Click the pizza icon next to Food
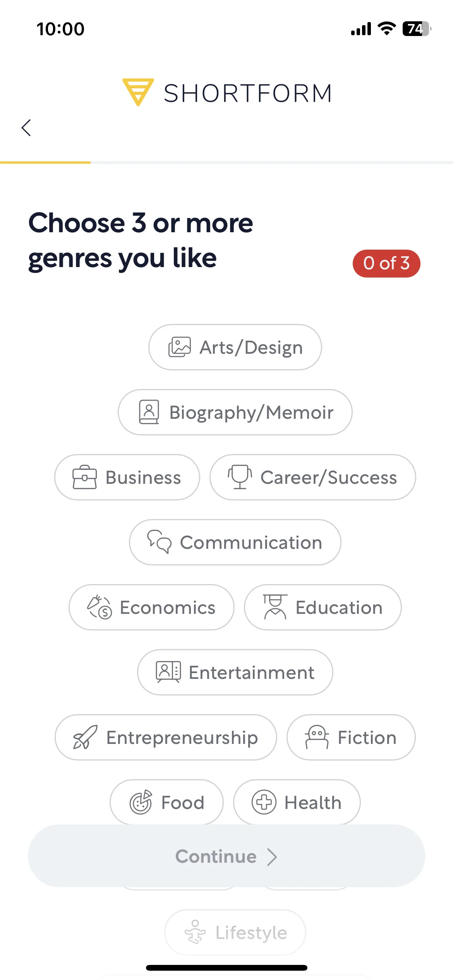This screenshot has height=980, width=453. point(141,802)
